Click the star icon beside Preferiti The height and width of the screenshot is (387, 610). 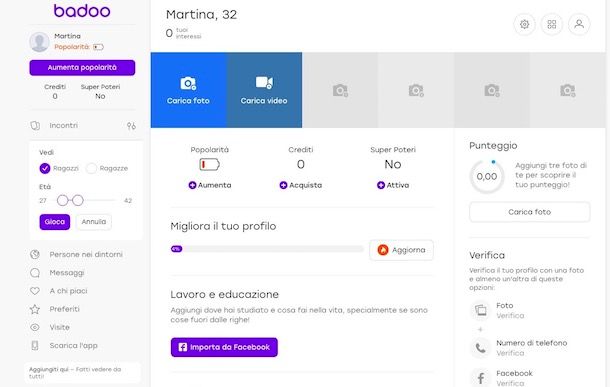coord(35,309)
